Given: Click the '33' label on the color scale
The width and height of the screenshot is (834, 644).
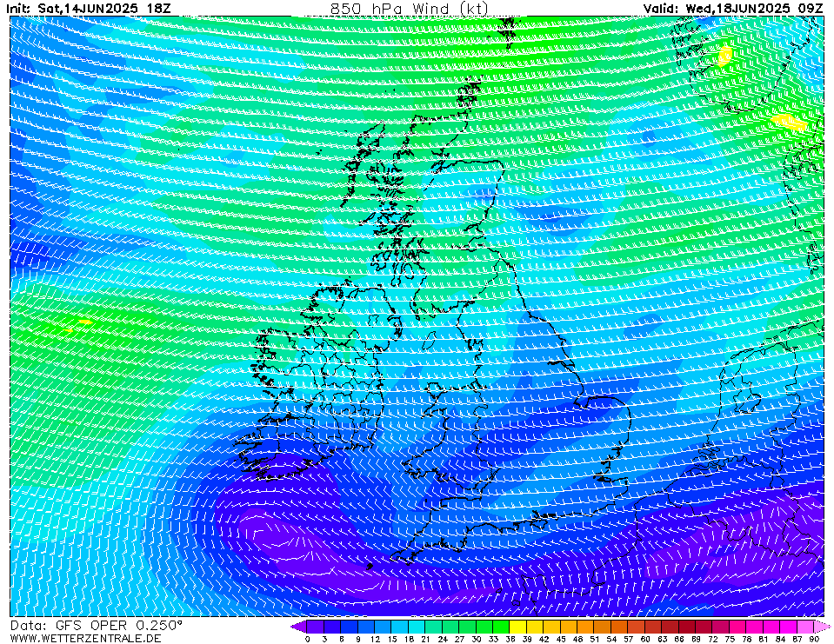Looking at the screenshot, I should (x=493, y=639).
